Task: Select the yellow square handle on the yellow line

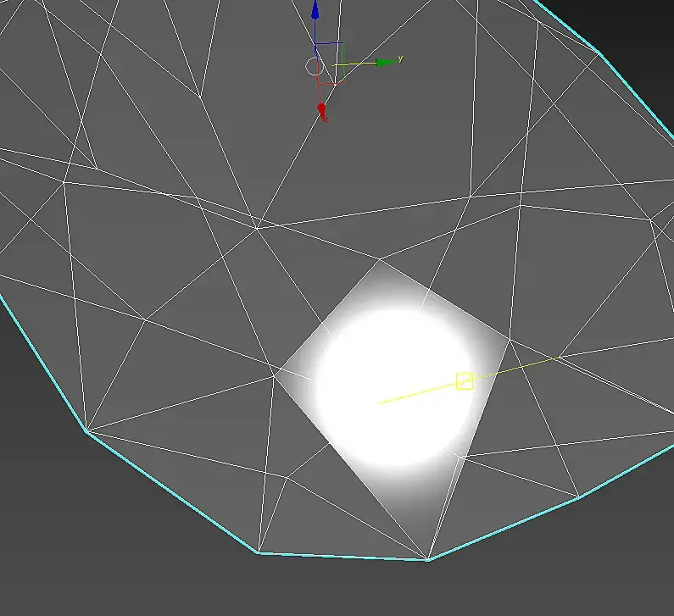Action: (465, 381)
